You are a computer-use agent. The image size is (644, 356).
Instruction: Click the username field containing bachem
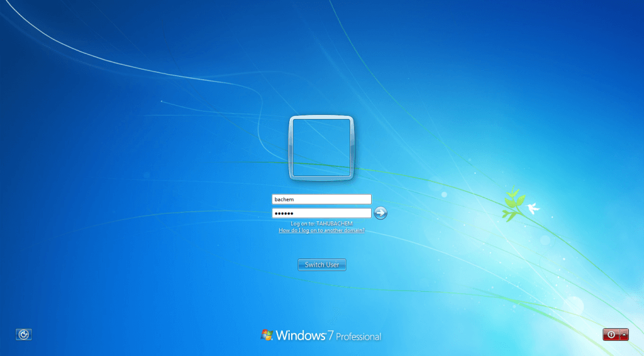321,199
